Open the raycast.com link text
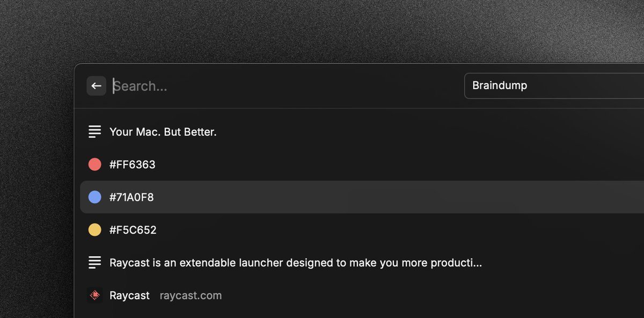The height and width of the screenshot is (318, 644). tap(191, 295)
